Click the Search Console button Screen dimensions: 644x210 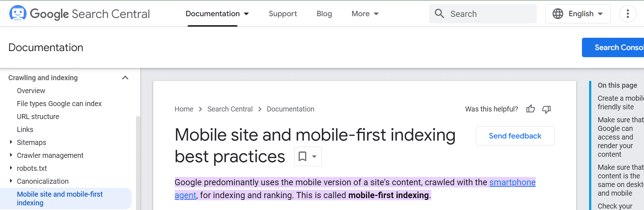point(613,47)
